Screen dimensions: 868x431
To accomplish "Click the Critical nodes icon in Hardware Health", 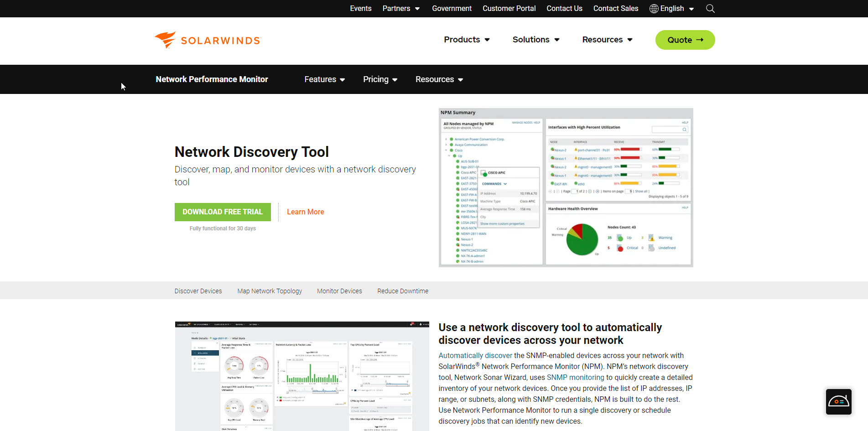I will pyautogui.click(x=620, y=248).
